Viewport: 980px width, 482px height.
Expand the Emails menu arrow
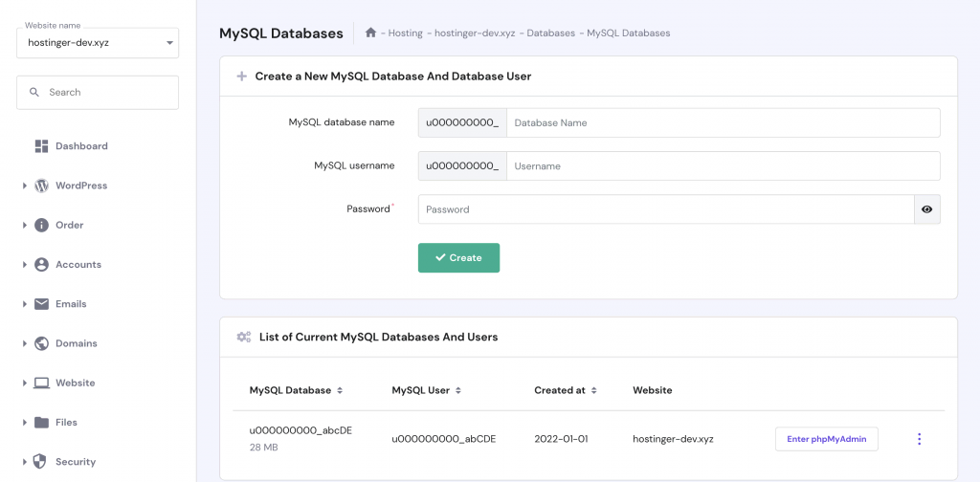pos(24,304)
